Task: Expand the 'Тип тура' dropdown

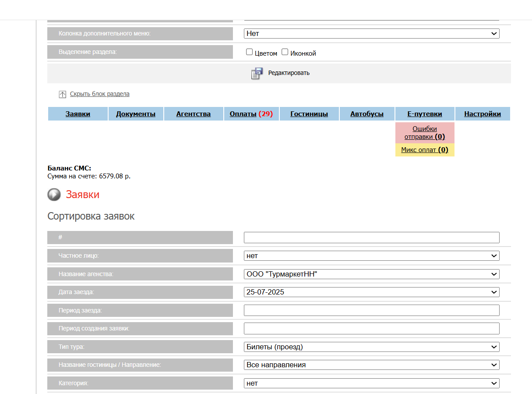Action: pyautogui.click(x=372, y=347)
